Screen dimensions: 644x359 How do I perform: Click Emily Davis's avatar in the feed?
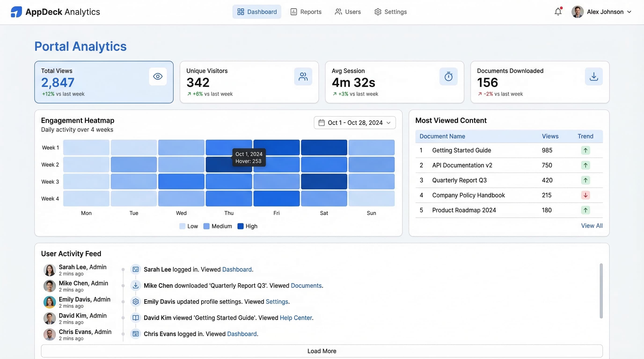pos(50,302)
